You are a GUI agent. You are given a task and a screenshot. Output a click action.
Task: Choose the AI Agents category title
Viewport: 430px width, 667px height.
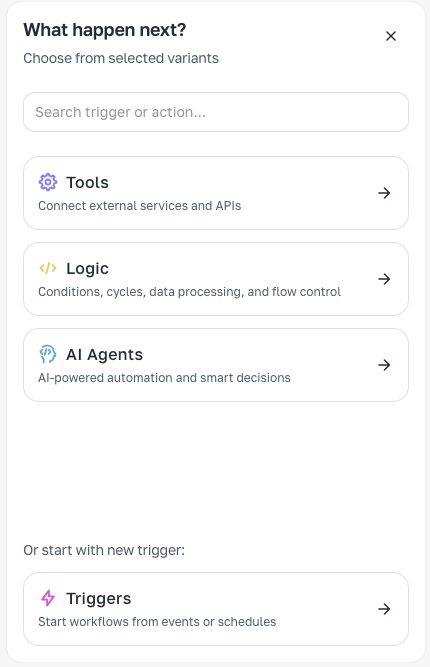pyautogui.click(x=104, y=354)
